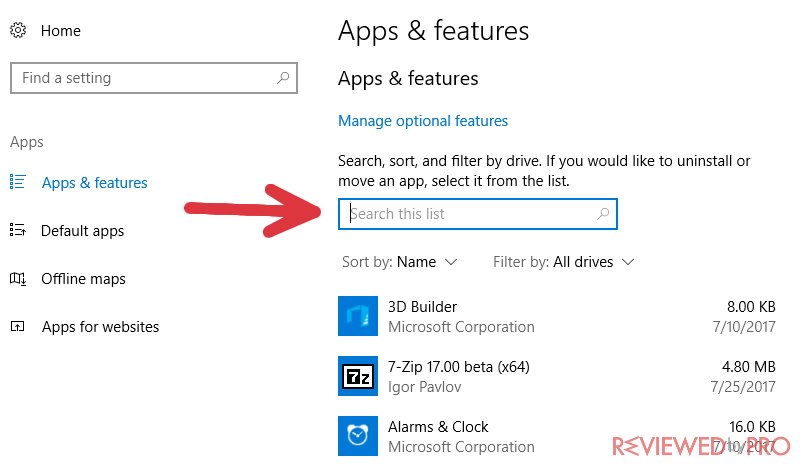
Task: Expand the Filter by All drives dropdown
Action: point(563,262)
